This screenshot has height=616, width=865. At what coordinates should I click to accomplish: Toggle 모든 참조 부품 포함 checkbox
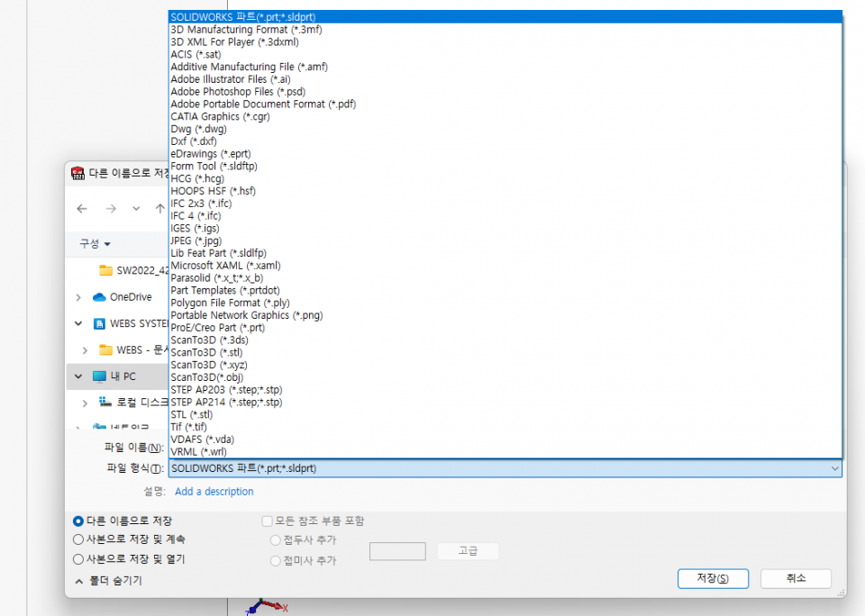[267, 521]
